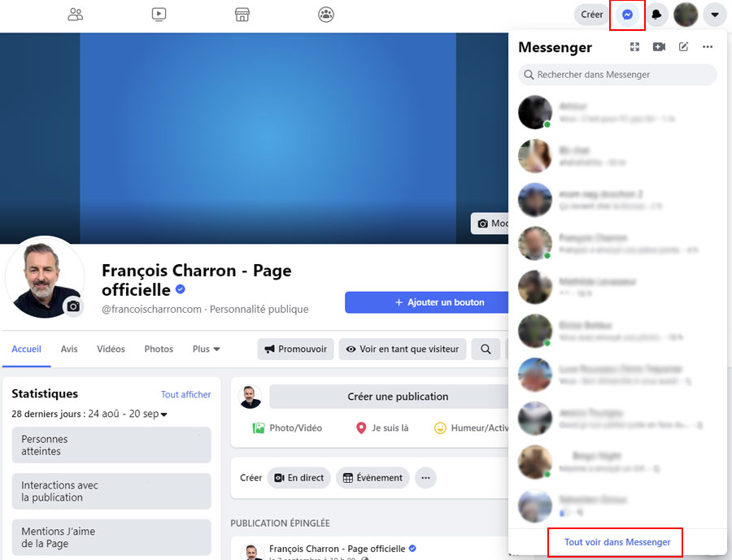Open the notifications bell icon

657,14
